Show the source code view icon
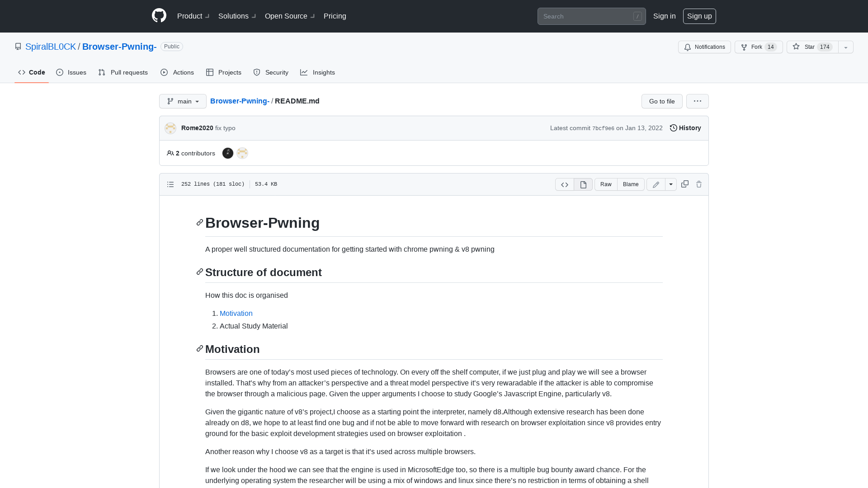This screenshot has height=488, width=868. point(565,184)
